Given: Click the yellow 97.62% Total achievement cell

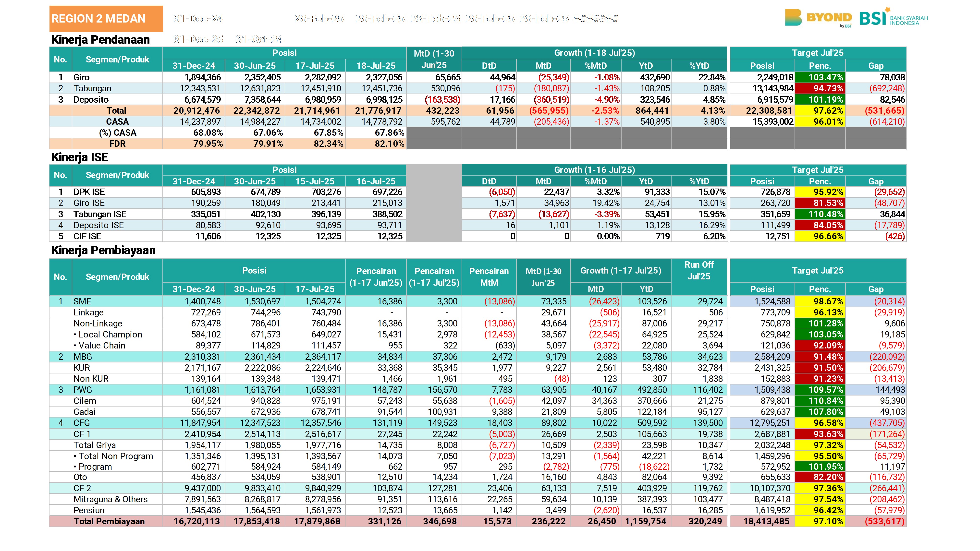Looking at the screenshot, I should (820, 111).
